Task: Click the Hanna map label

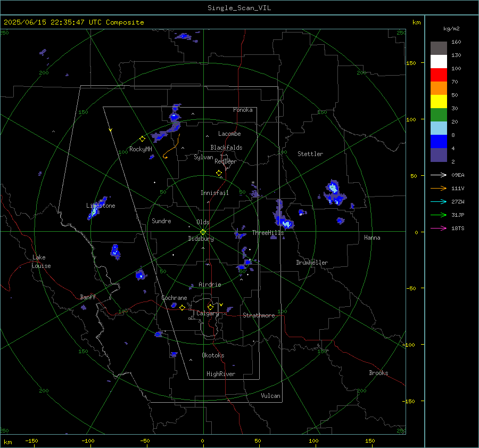Action: coord(372,238)
